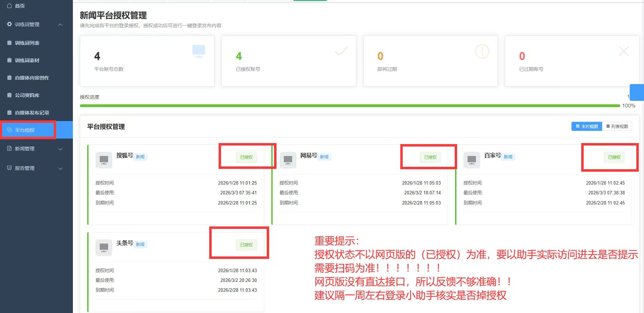Click the 网易号 platform monitor icon
The height and width of the screenshot is (313, 644).
coord(288,160)
